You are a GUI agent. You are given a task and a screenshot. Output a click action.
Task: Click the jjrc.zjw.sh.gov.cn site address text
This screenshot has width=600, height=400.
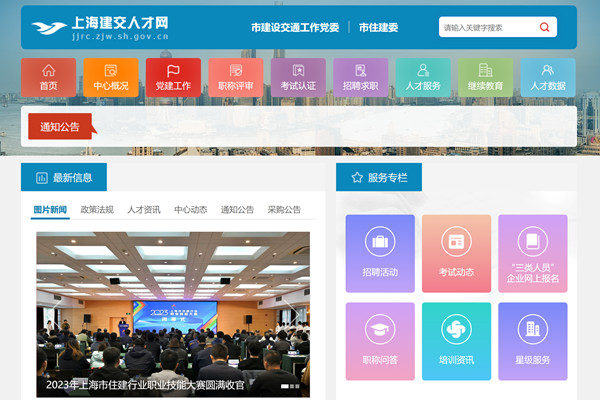[x=120, y=36]
